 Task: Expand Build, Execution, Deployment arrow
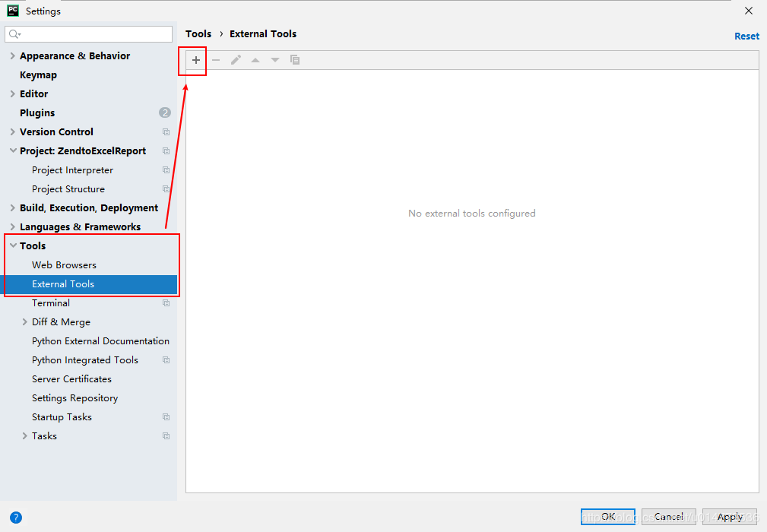tap(13, 207)
